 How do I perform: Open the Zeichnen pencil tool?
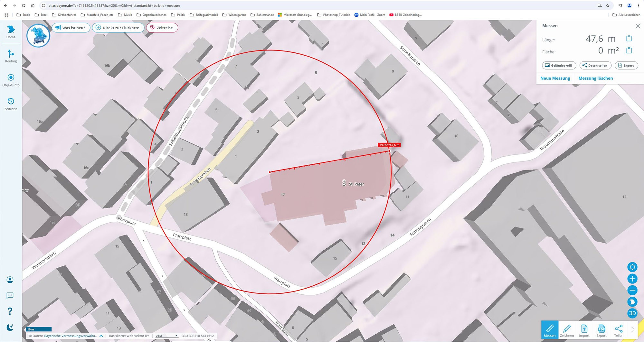tap(567, 330)
